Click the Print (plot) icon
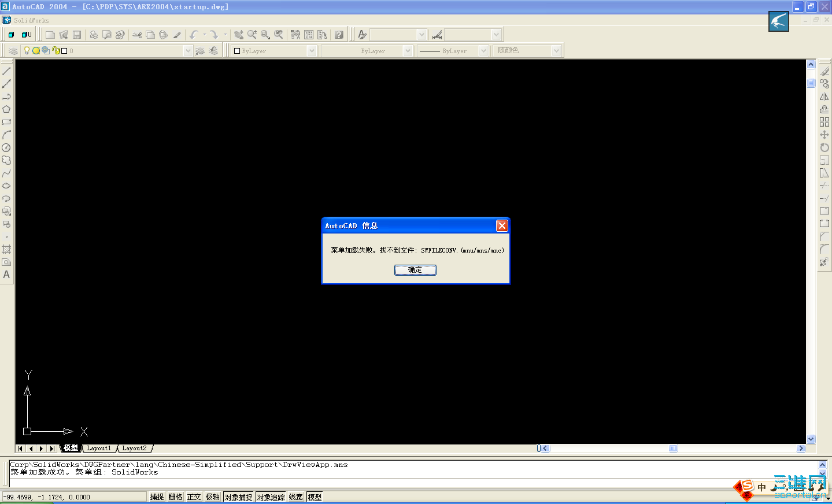Screen dimensions: 832x504 [x=94, y=35]
